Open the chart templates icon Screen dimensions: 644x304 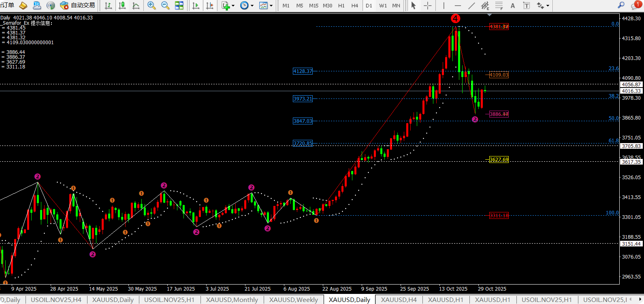tap(263, 6)
